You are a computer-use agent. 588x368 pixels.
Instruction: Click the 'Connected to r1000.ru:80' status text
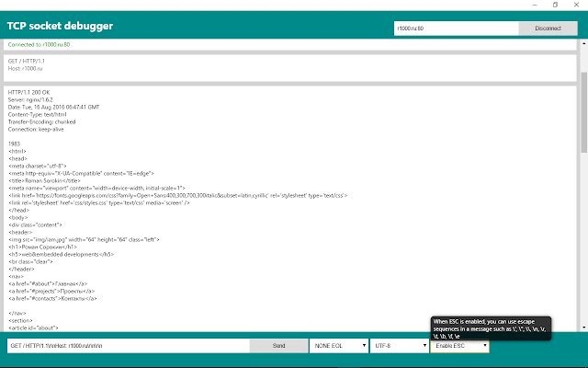point(39,44)
